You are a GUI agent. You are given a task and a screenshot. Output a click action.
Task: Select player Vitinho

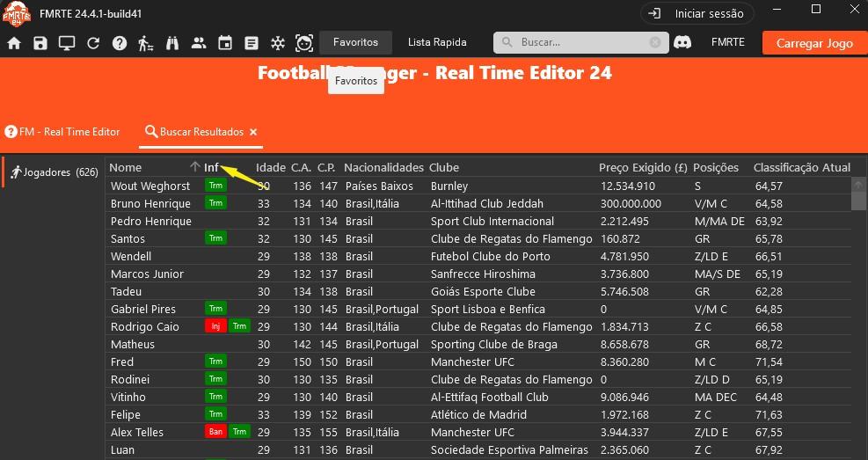pos(128,397)
